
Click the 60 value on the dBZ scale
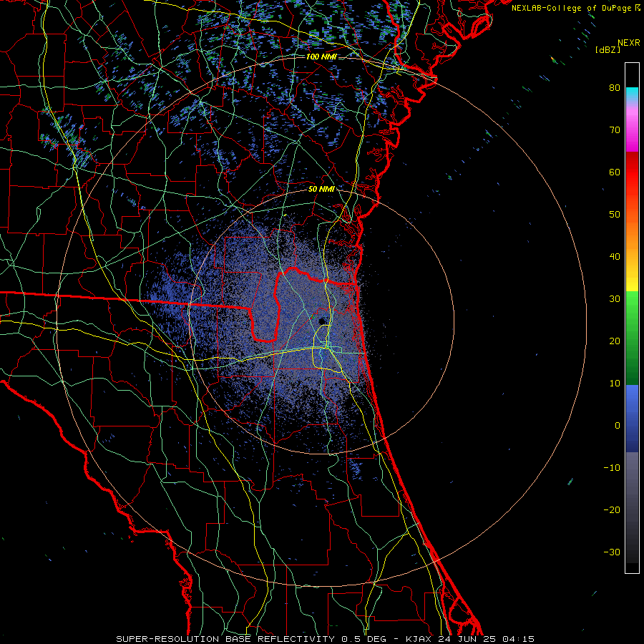[x=615, y=172]
